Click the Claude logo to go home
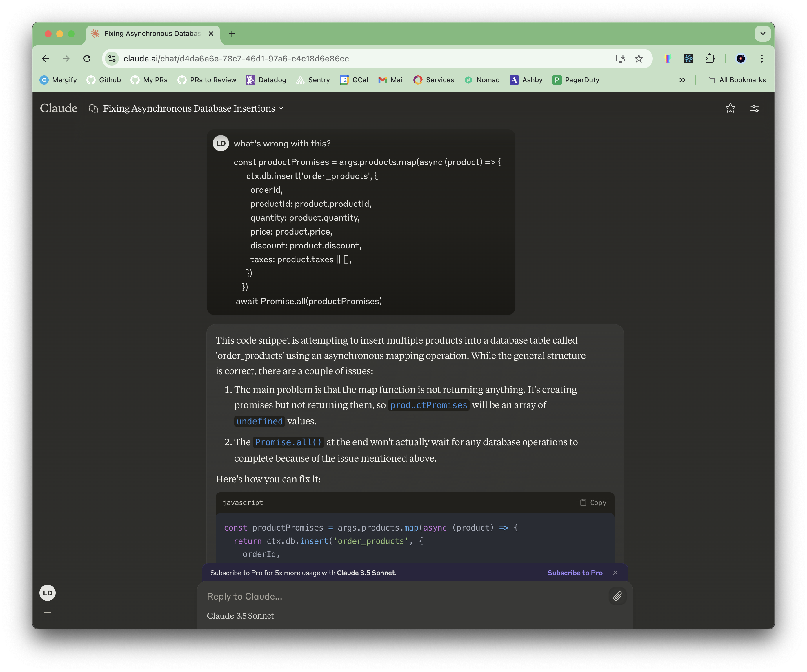 [59, 108]
